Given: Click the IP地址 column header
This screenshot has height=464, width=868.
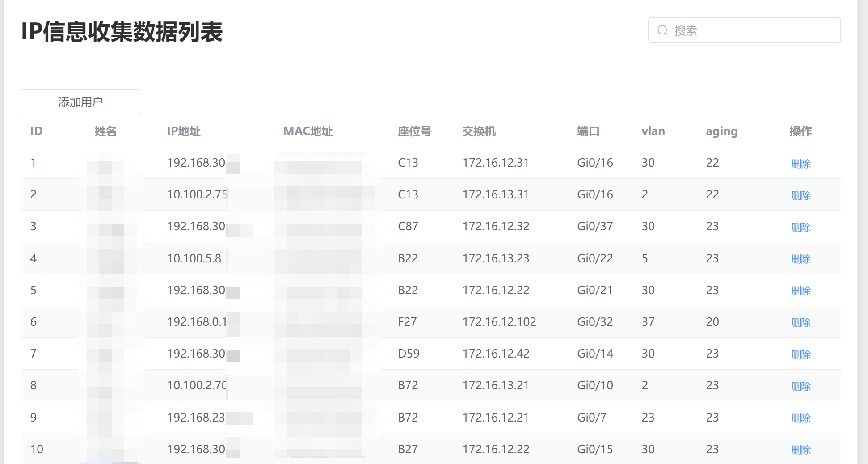Looking at the screenshot, I should click(x=184, y=131).
